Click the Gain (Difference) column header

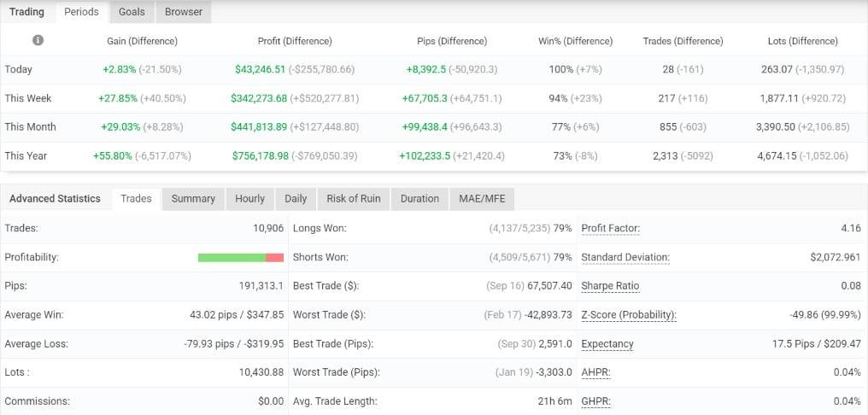point(142,41)
